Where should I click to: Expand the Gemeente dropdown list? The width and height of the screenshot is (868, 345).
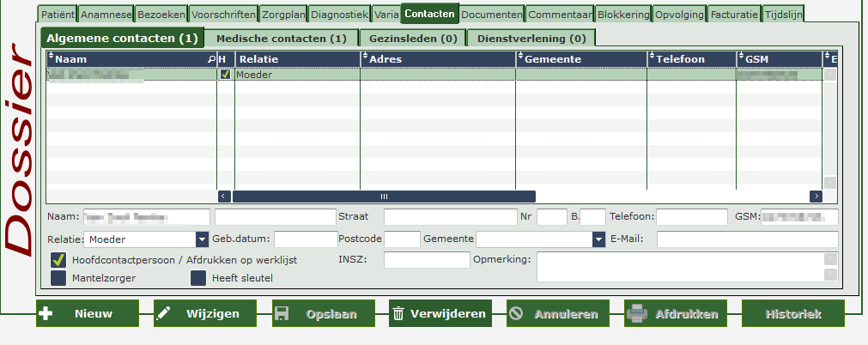click(x=598, y=239)
